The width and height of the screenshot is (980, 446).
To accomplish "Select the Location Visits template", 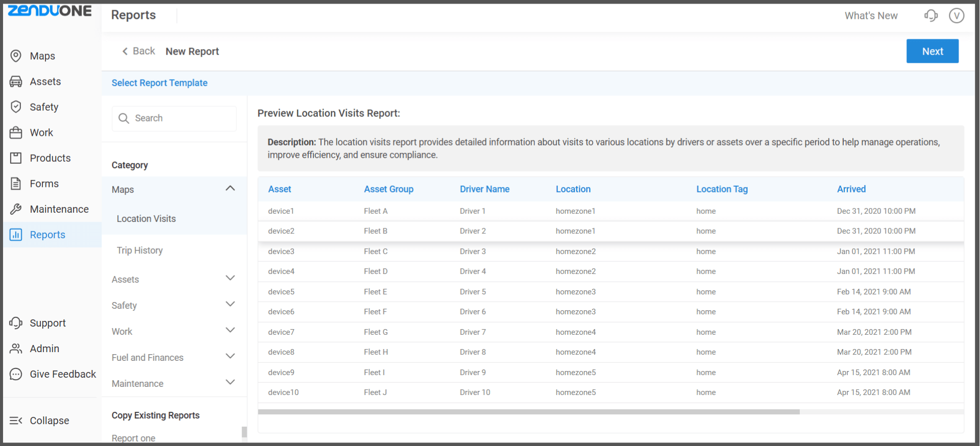I will coord(146,219).
